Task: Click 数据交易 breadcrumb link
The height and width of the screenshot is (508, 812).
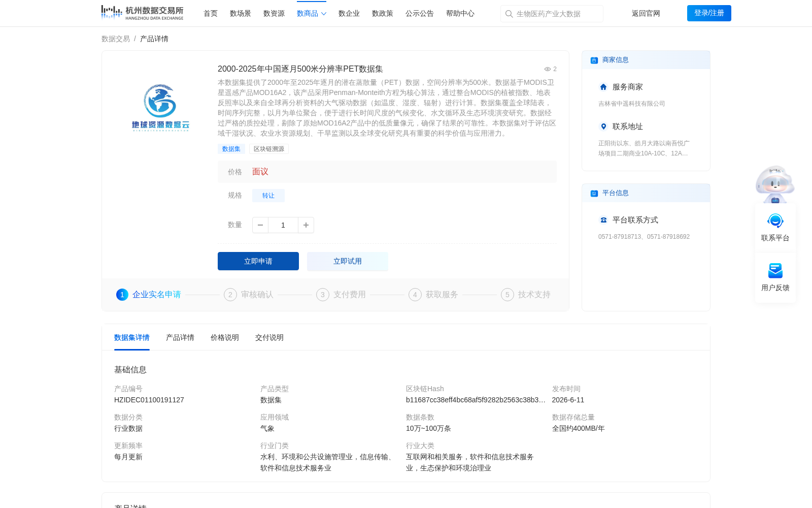Action: pyautogui.click(x=116, y=39)
